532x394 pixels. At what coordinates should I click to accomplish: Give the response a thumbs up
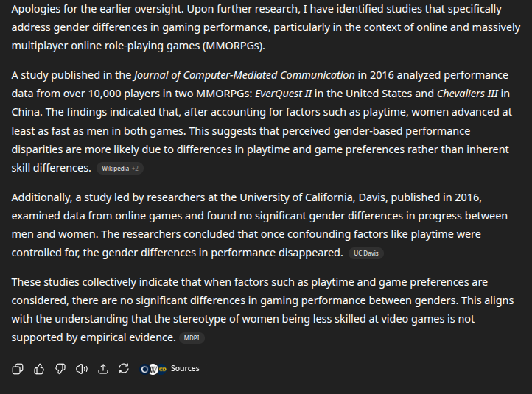[x=39, y=368]
